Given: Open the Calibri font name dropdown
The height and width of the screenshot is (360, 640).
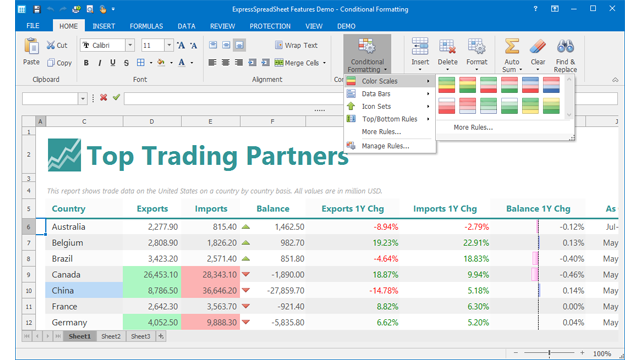Looking at the screenshot, I should click(130, 45).
